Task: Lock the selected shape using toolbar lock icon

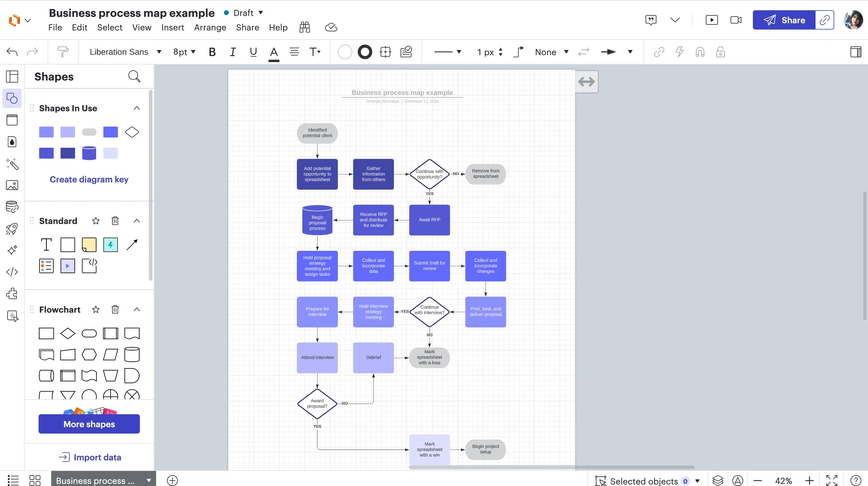Action: pyautogui.click(x=721, y=52)
